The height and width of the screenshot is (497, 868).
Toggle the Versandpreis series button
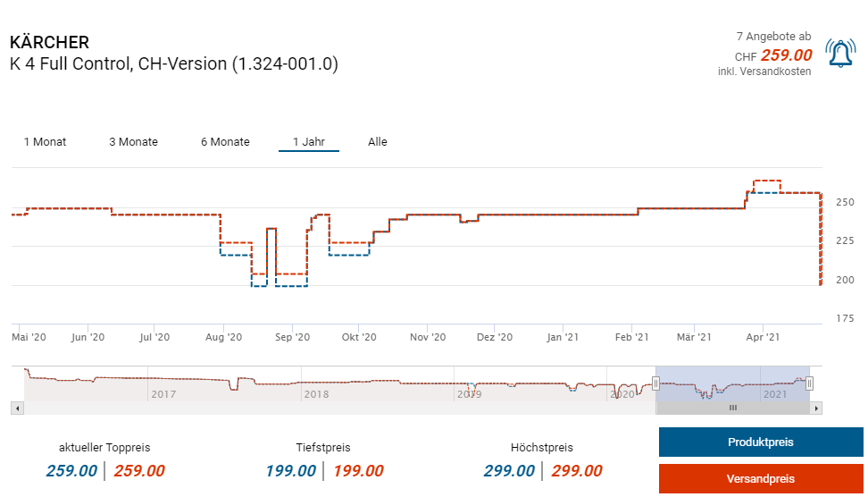coord(760,479)
